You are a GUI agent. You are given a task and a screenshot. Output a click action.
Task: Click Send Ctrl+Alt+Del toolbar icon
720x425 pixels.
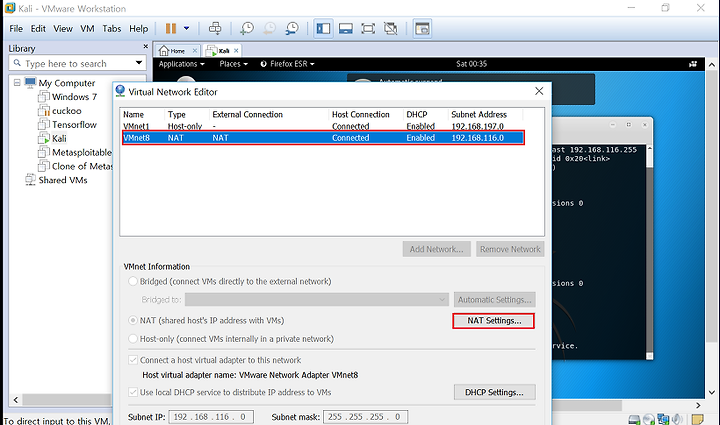pyautogui.click(x=215, y=28)
